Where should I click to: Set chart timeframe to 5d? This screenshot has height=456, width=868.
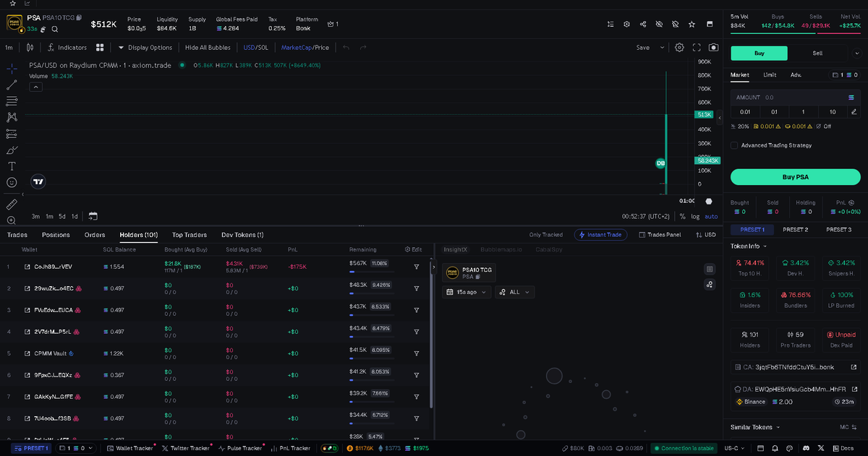pyautogui.click(x=62, y=216)
